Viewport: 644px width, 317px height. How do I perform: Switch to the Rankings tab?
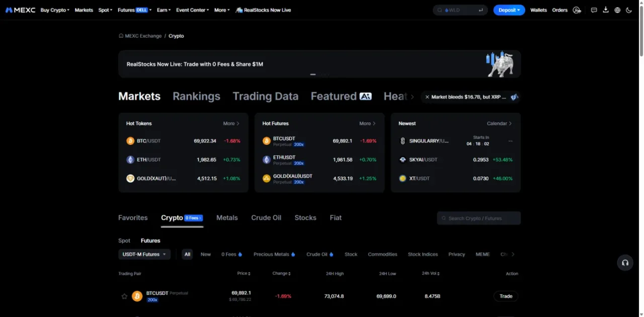coord(196,96)
